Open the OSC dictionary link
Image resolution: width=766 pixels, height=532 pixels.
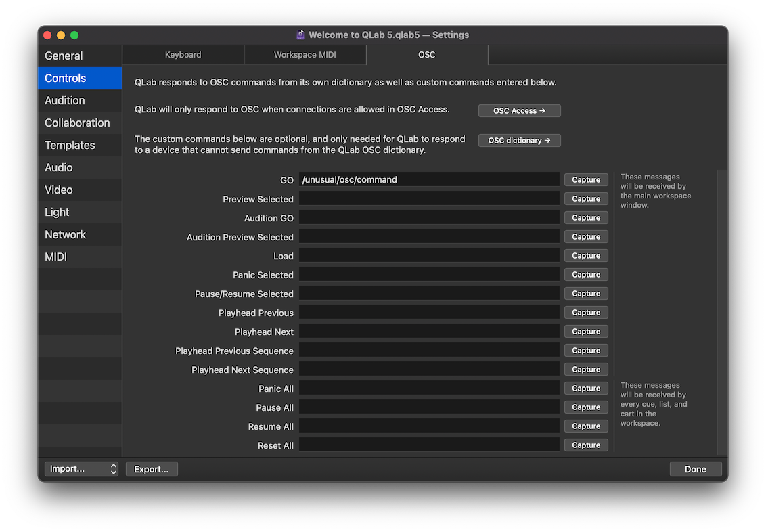point(519,140)
